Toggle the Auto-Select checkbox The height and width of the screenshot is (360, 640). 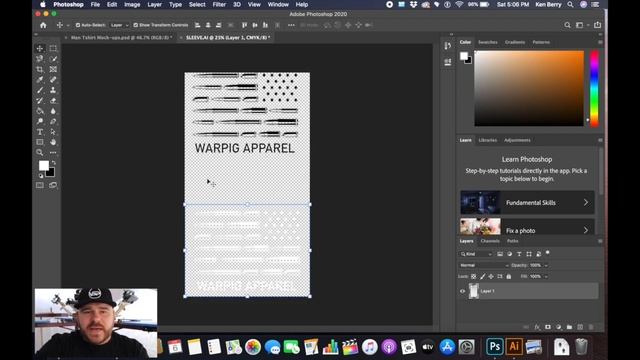(78, 25)
